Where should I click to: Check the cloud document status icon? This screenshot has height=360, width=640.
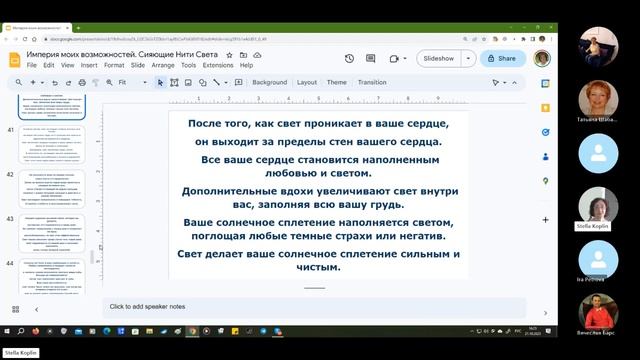pos(257,55)
